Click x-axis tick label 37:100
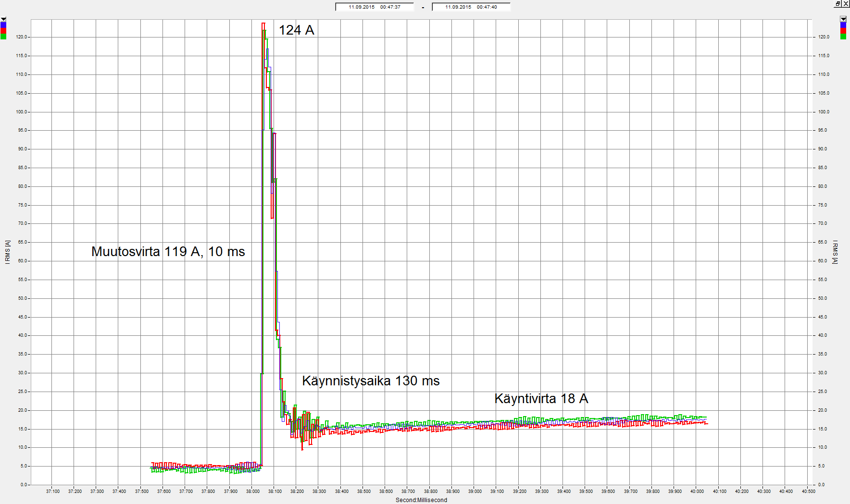This screenshot has height=504, width=850. (53, 492)
